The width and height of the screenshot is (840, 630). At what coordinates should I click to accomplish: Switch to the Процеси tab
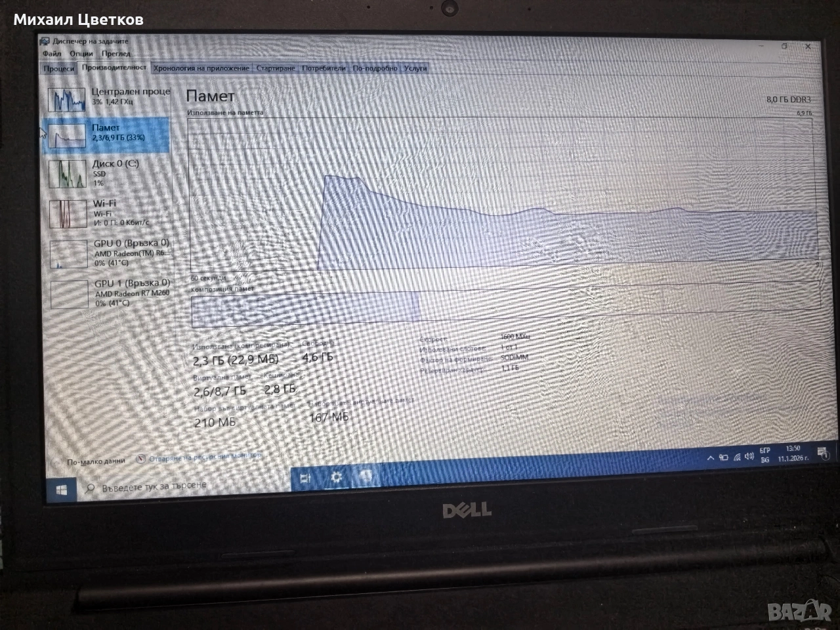59,68
